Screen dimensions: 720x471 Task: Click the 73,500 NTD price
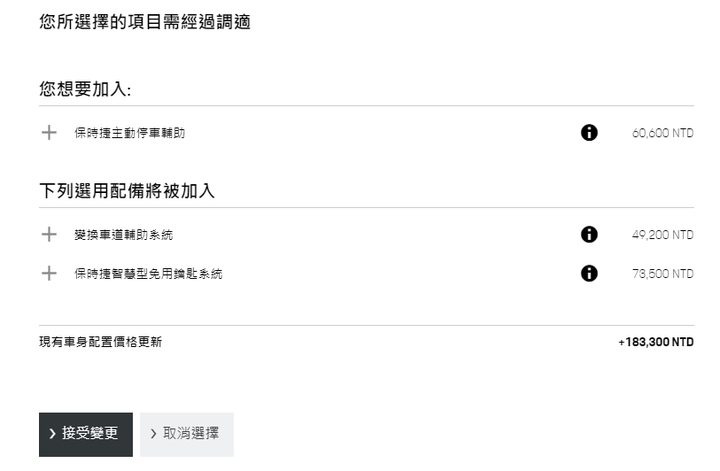point(663,274)
